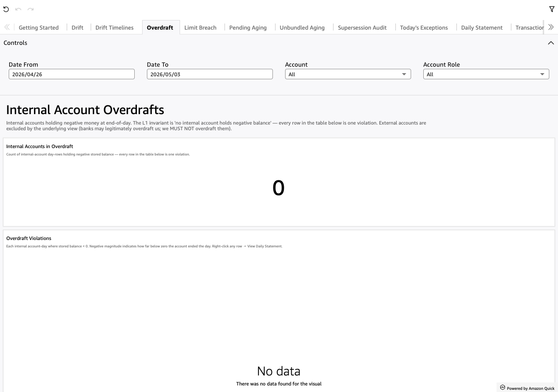Click the Powered by Amazon Quick badge
The image size is (558, 392).
(527, 388)
